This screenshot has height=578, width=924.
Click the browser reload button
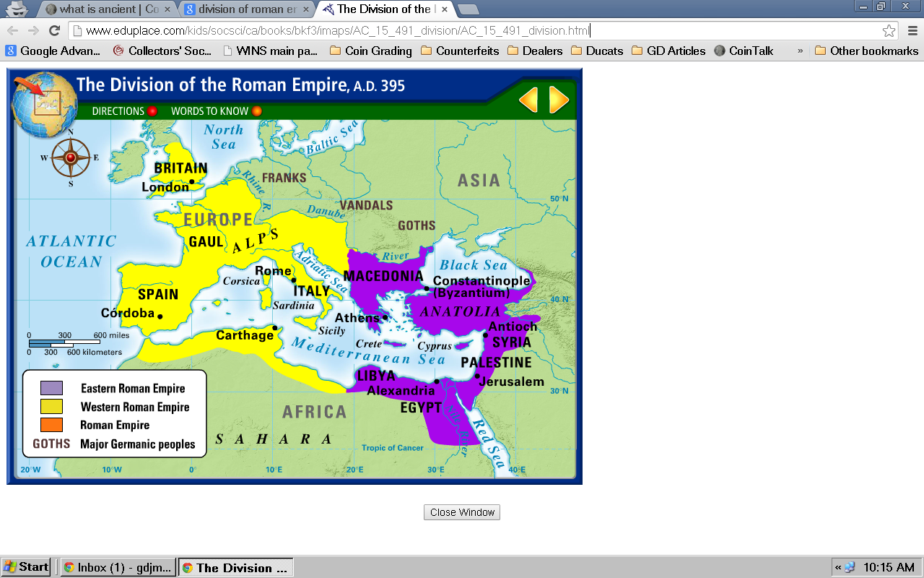coord(54,30)
